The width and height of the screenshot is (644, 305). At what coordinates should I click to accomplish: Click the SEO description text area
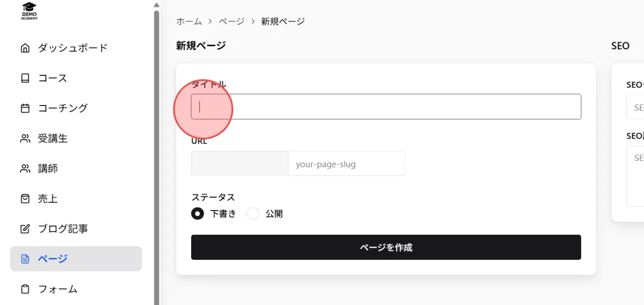click(635, 176)
